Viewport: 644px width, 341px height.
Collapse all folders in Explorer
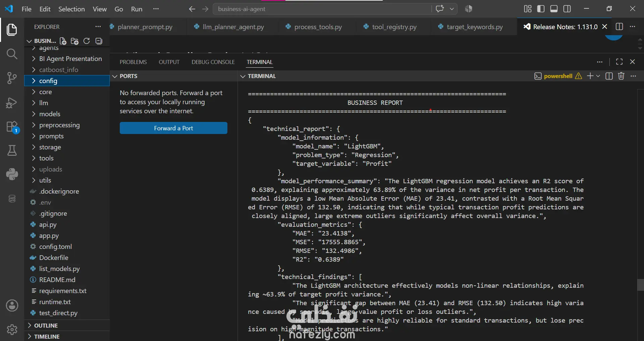(x=99, y=41)
